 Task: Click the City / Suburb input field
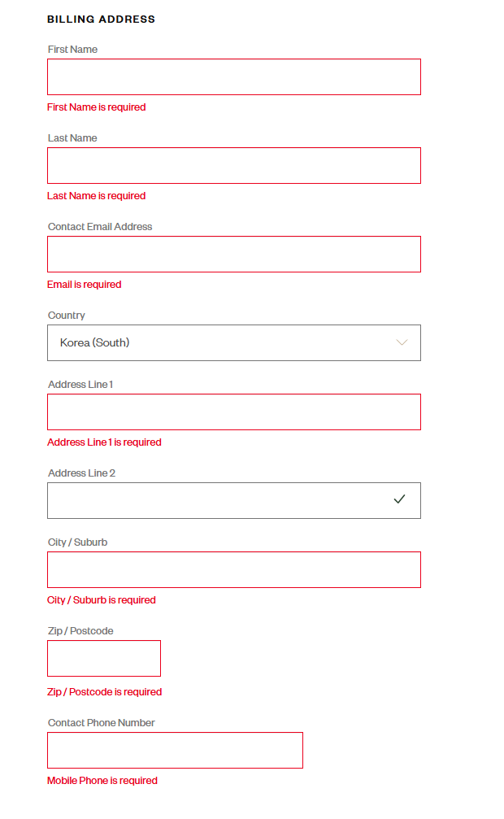(233, 570)
